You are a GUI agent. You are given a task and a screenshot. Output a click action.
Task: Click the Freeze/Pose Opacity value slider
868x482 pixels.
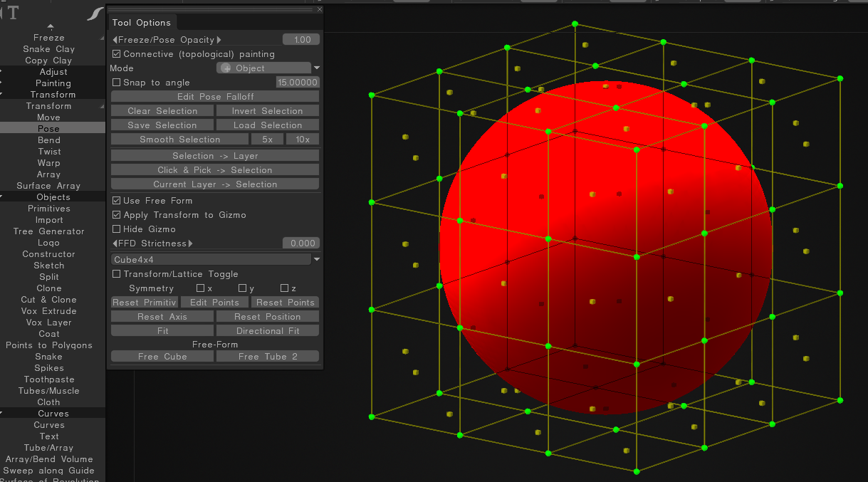pos(301,40)
